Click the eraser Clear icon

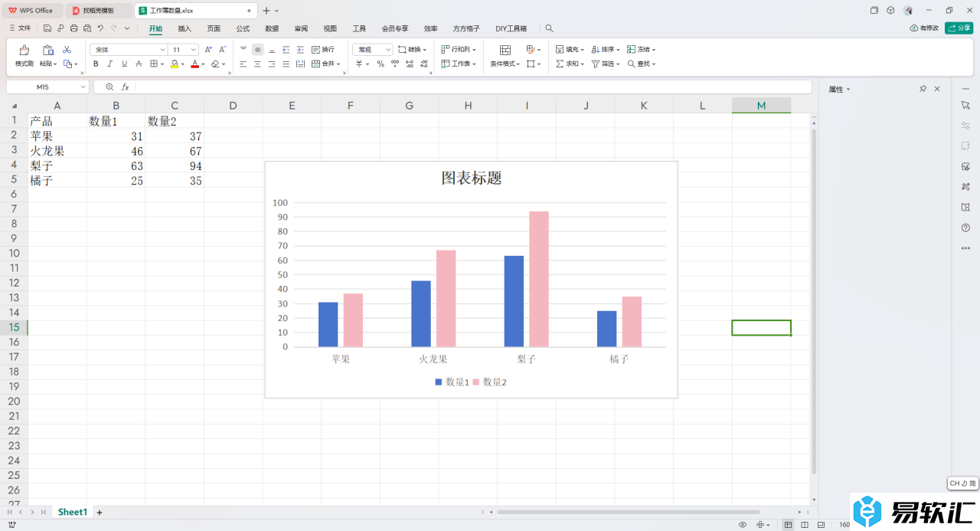coord(215,64)
